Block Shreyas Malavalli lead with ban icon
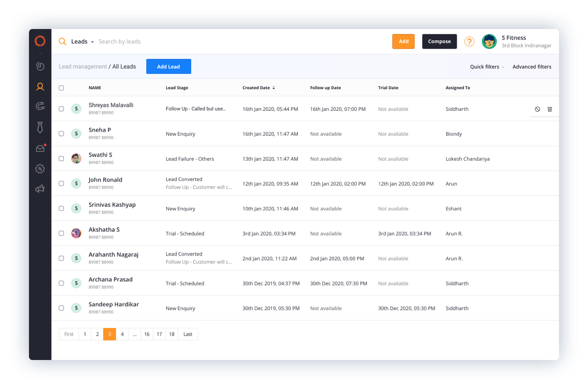588x389 pixels. (537, 109)
